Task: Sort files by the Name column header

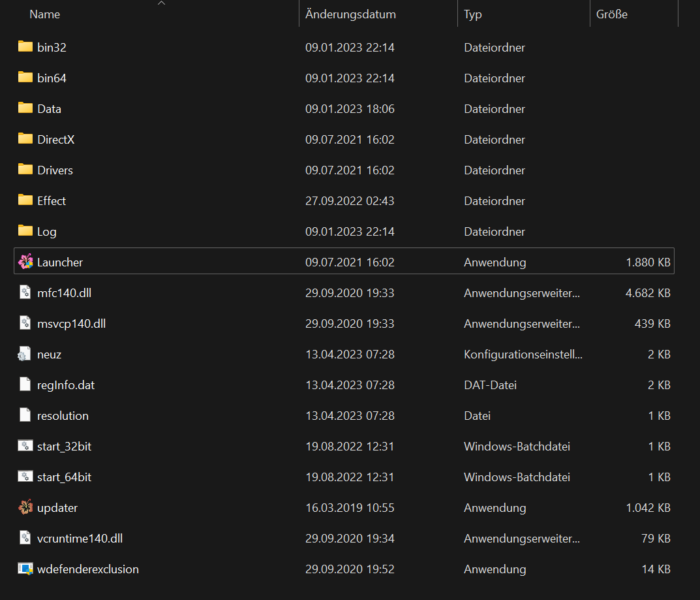Action: (45, 14)
